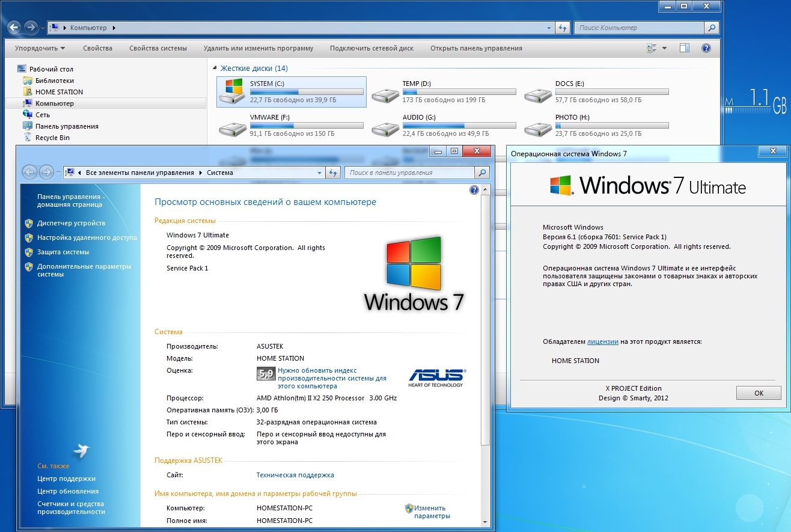Click Удалить или изменить программу
The width and height of the screenshot is (791, 532).
tap(258, 48)
